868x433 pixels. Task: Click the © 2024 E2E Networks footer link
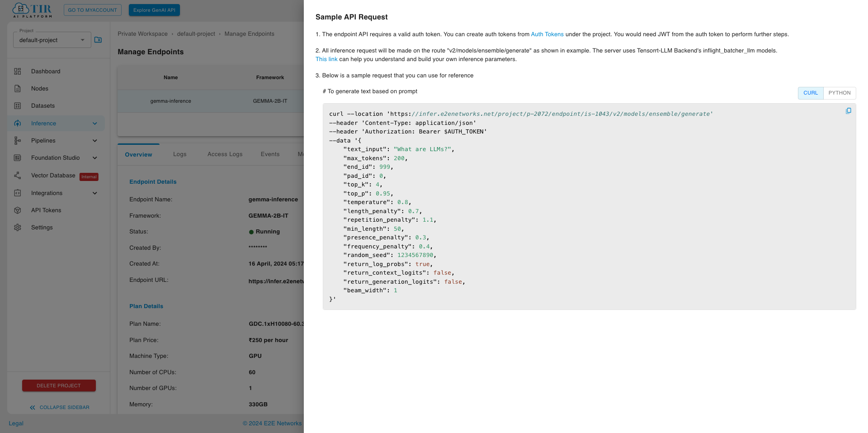pyautogui.click(x=272, y=423)
